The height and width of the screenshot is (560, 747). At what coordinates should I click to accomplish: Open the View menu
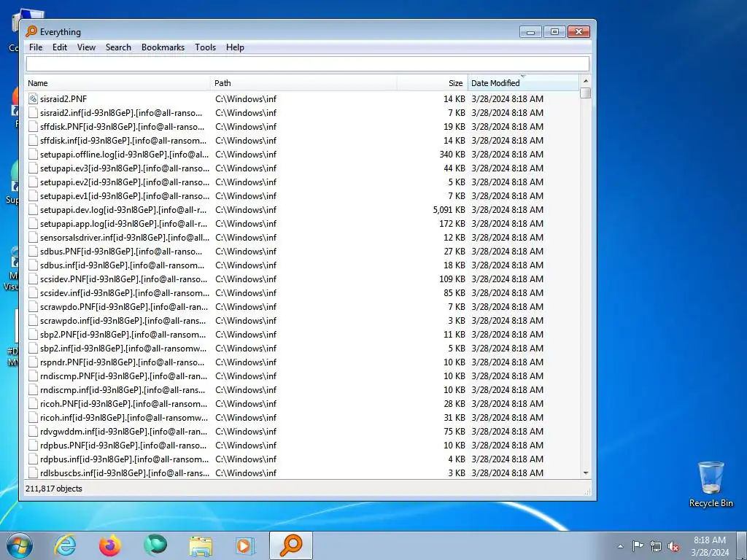(x=86, y=47)
